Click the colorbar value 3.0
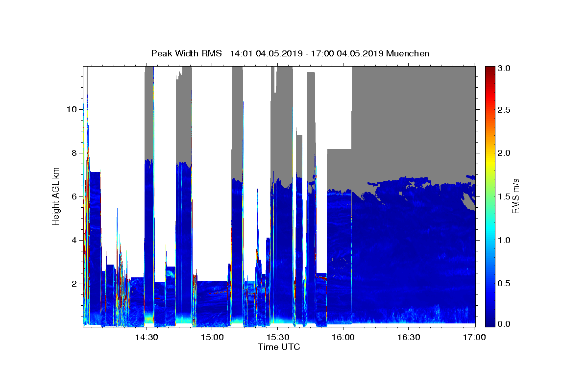 click(504, 68)
